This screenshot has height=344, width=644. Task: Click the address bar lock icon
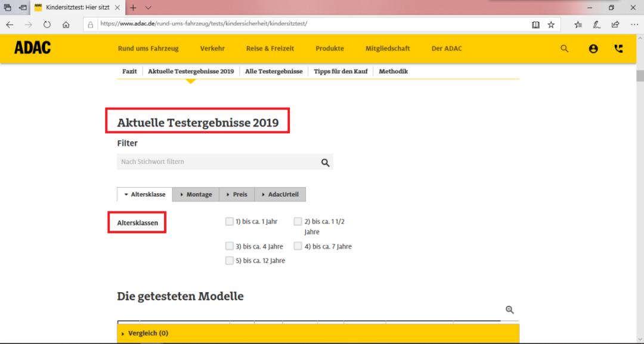pyautogui.click(x=91, y=24)
